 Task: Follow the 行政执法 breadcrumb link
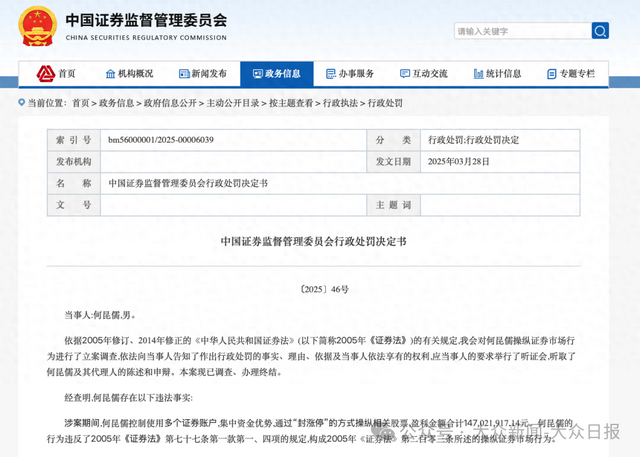tap(340, 103)
